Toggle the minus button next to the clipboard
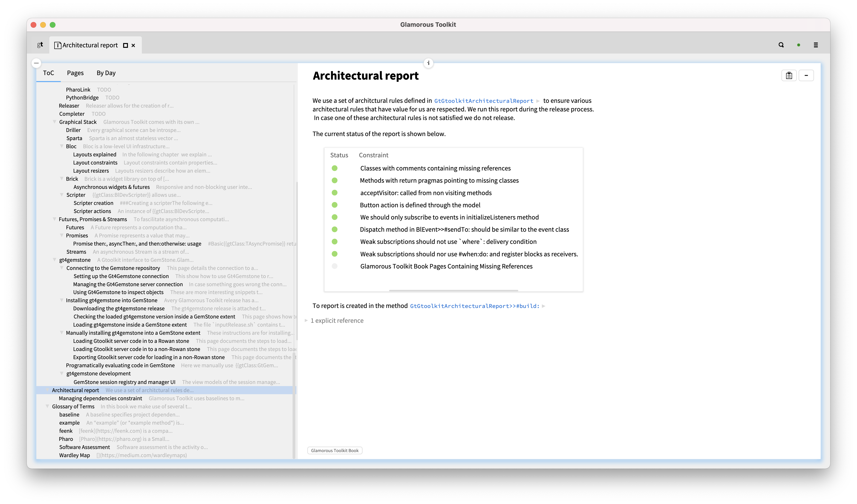The height and width of the screenshot is (504, 857). (x=807, y=76)
